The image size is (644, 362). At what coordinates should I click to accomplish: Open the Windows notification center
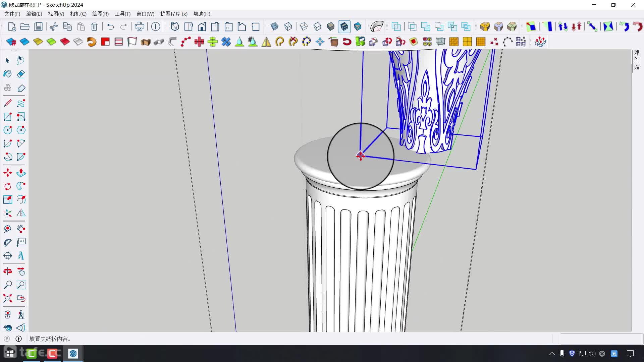pyautogui.click(x=630, y=354)
